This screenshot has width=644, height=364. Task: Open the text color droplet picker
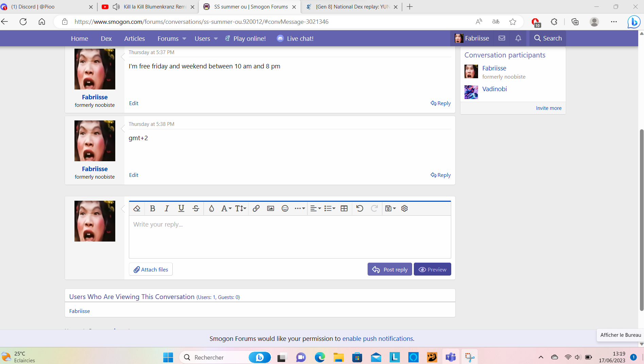pyautogui.click(x=211, y=209)
